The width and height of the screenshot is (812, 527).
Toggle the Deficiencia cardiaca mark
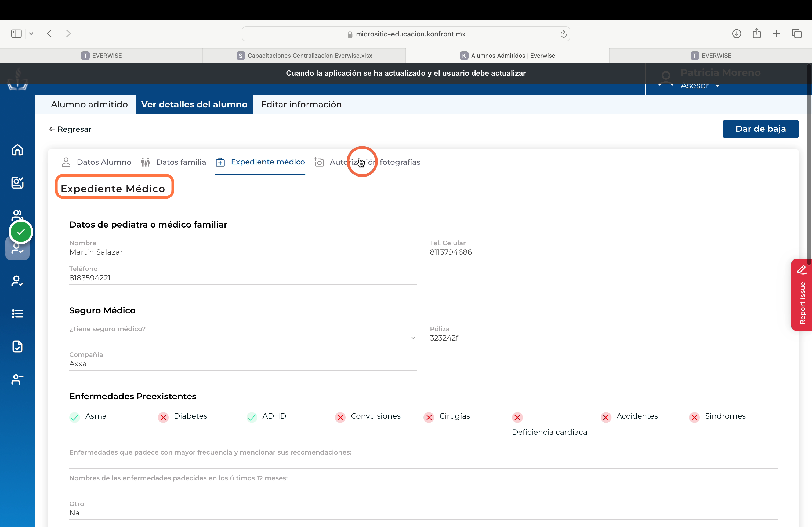[517, 417]
